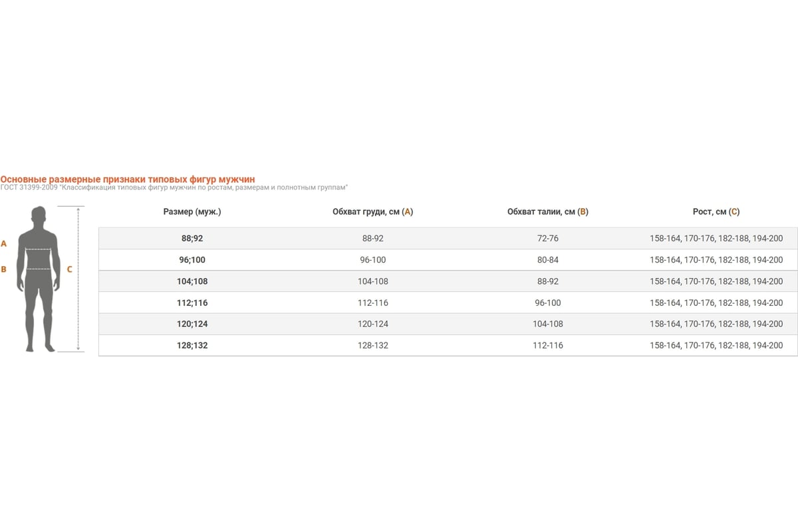Viewport: 798px width, 532px height.
Task: Click the Размер (муж.) column header
Action: [x=192, y=212]
